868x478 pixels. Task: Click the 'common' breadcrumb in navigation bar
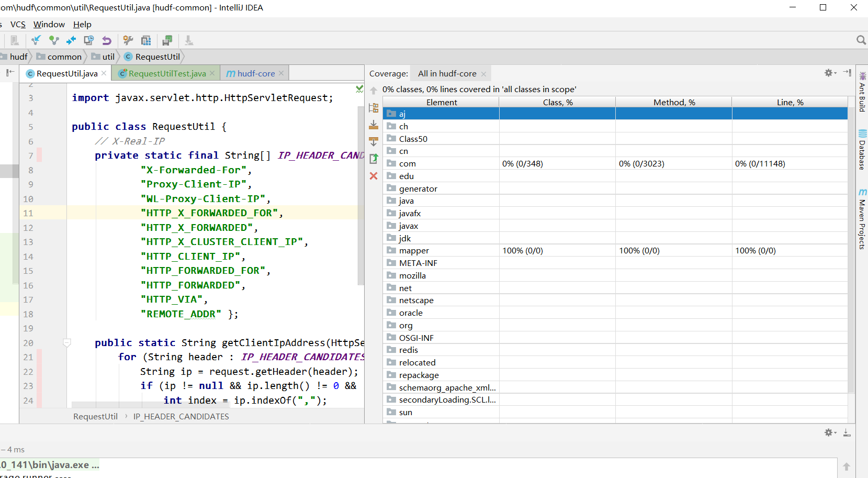pos(64,57)
